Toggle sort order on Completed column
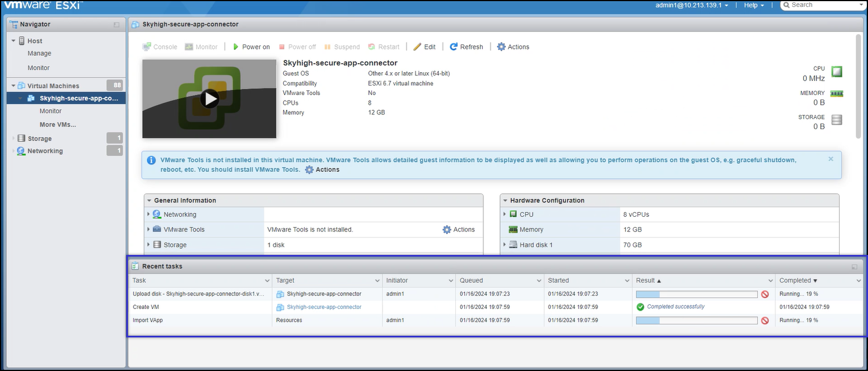The width and height of the screenshot is (868, 371). [796, 280]
